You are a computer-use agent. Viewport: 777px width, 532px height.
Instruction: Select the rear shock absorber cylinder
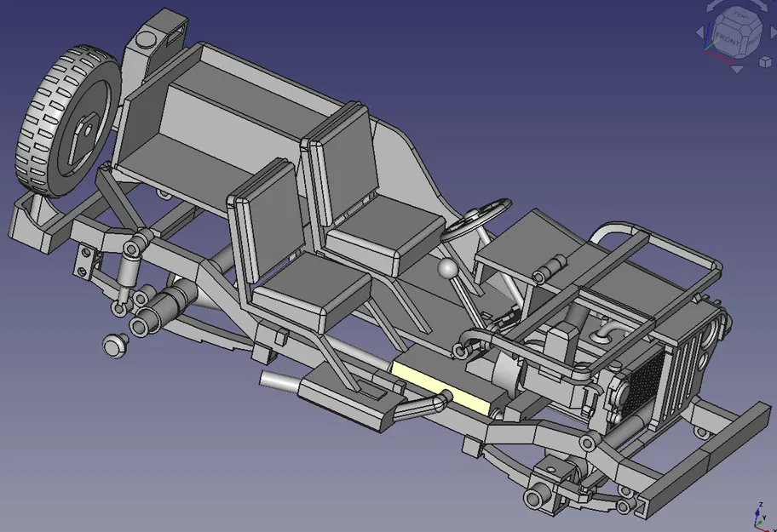point(128,272)
